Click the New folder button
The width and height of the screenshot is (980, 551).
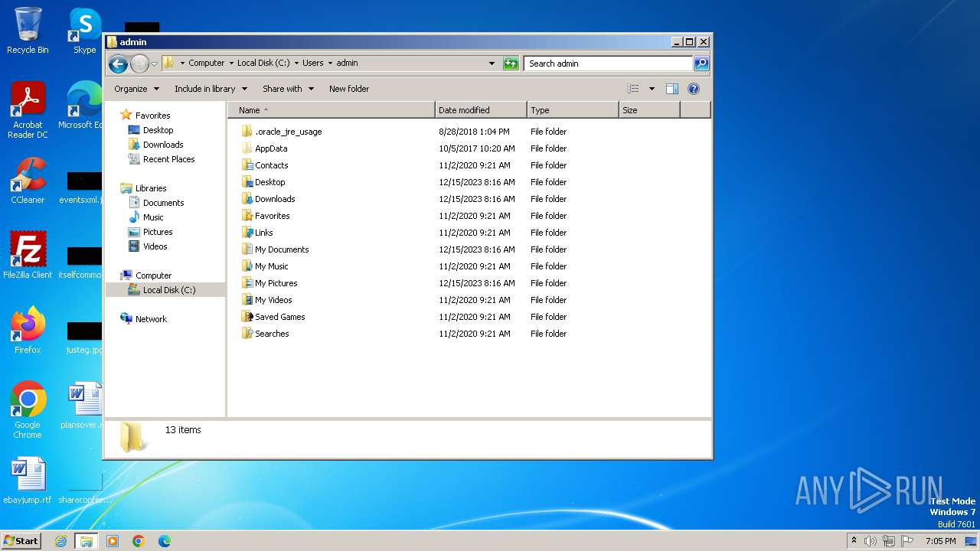click(x=349, y=89)
